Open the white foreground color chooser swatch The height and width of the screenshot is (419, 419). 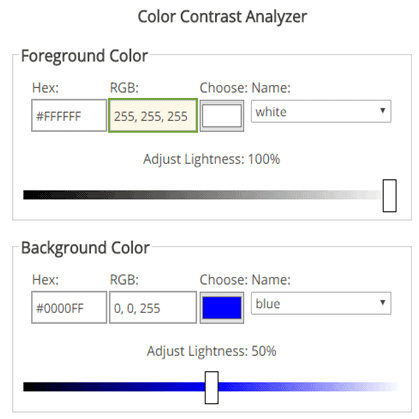[x=222, y=116]
